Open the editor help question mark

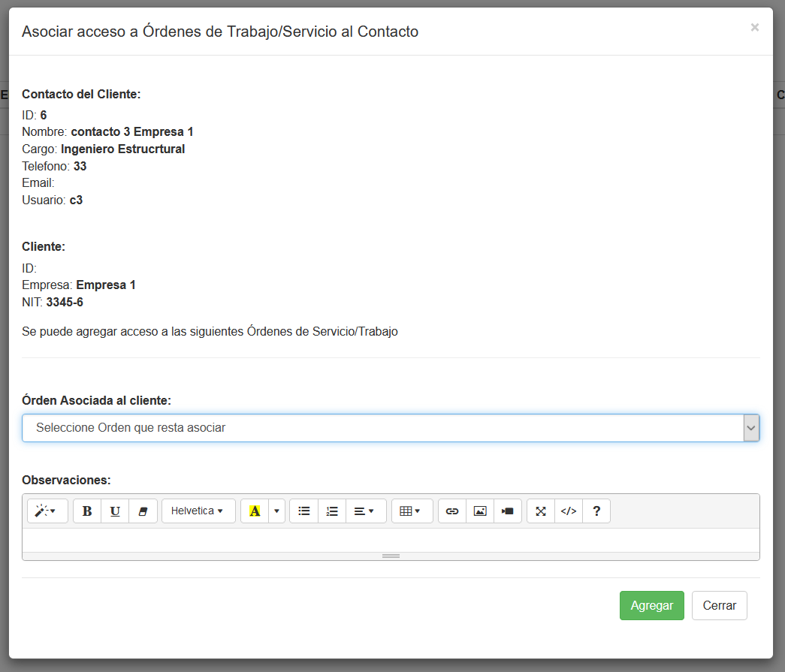[x=596, y=511]
